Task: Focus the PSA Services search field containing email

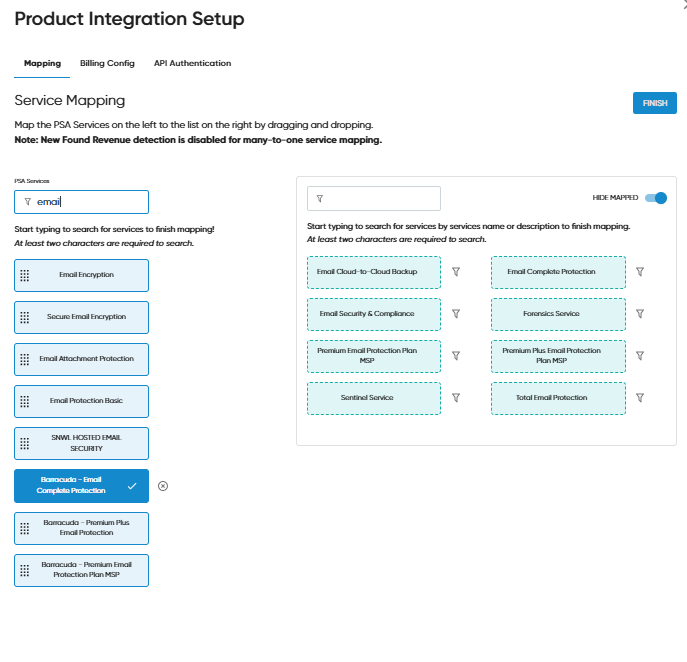Action: (81, 202)
